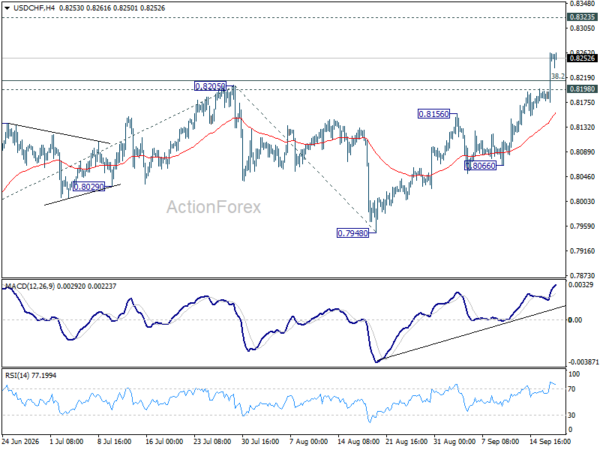Click the 24 Jun 2026 time axis label
Image resolution: width=600 pixels, height=450 pixels.
(21, 442)
